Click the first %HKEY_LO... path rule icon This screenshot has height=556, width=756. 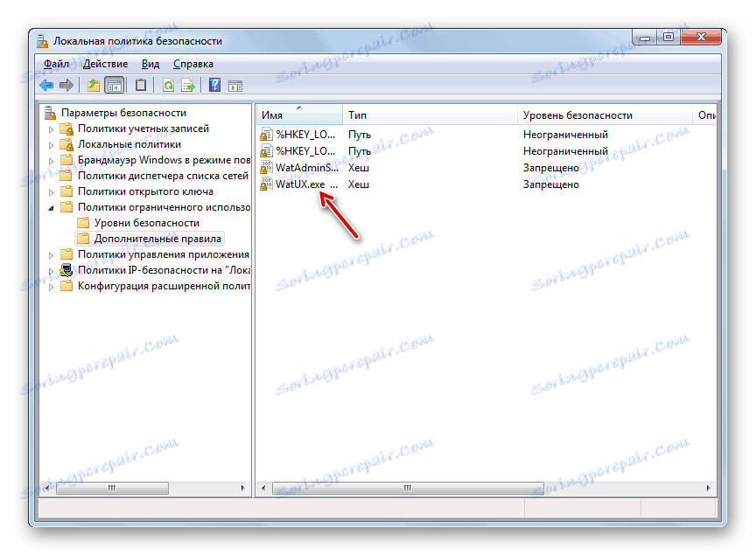[x=266, y=135]
